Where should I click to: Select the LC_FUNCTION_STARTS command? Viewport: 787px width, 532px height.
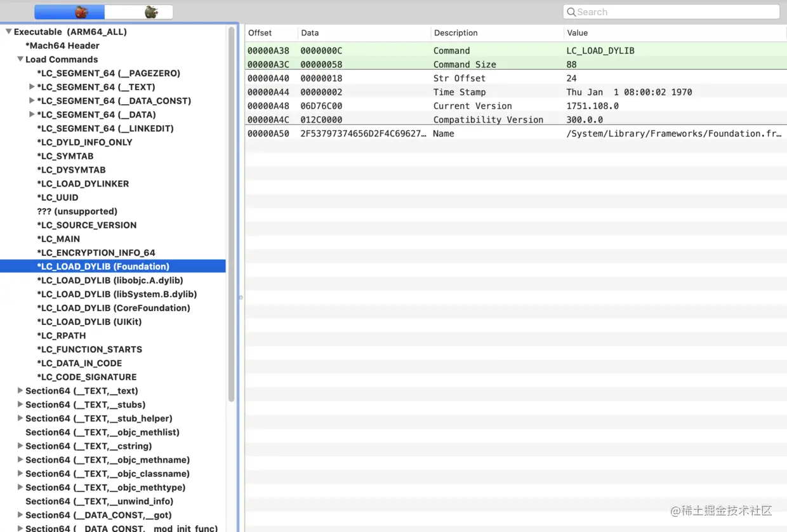pos(89,350)
